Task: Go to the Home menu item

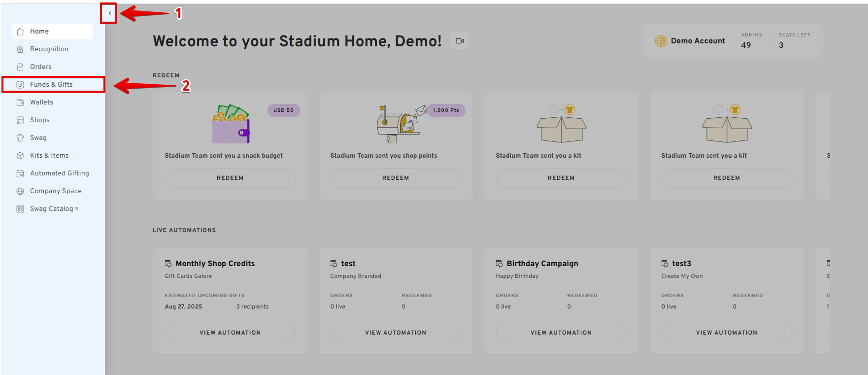Action: [39, 32]
